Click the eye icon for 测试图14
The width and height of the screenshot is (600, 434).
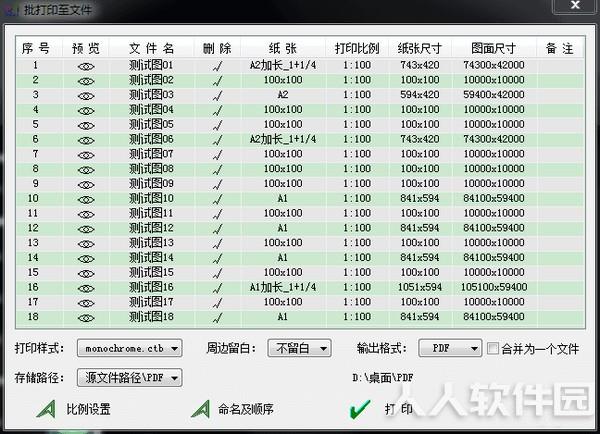tap(86, 259)
